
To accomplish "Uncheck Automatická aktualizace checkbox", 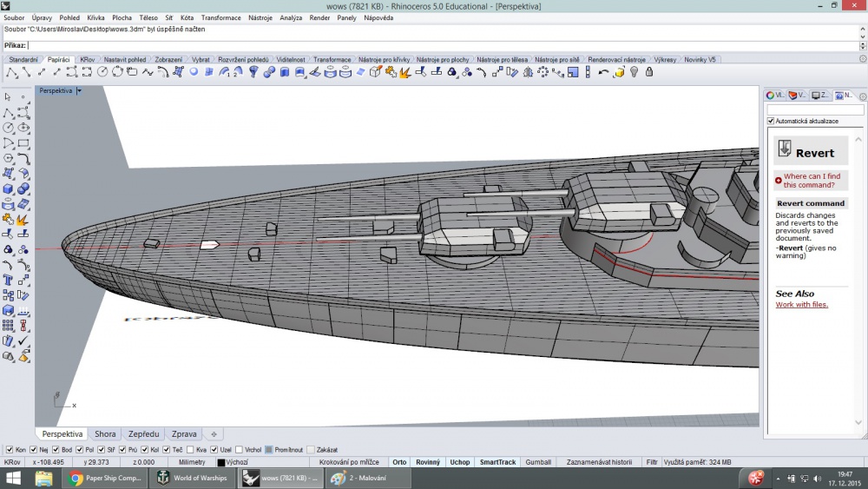I will click(x=771, y=121).
